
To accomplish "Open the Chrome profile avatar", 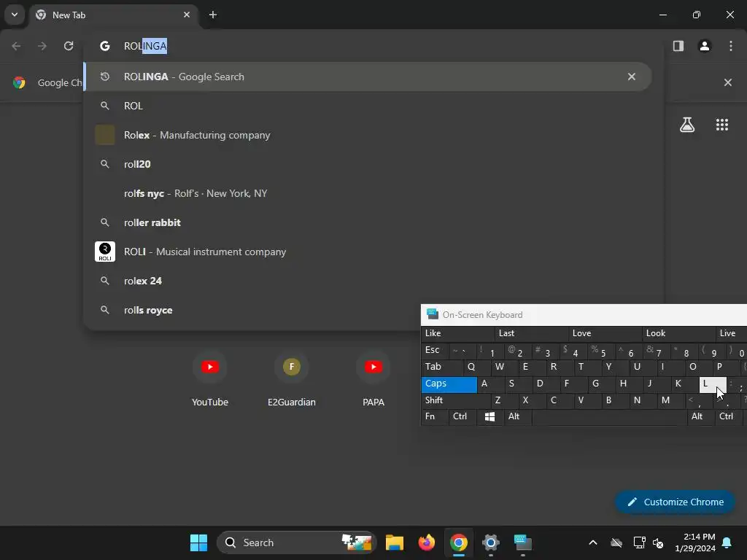I will (x=705, y=46).
